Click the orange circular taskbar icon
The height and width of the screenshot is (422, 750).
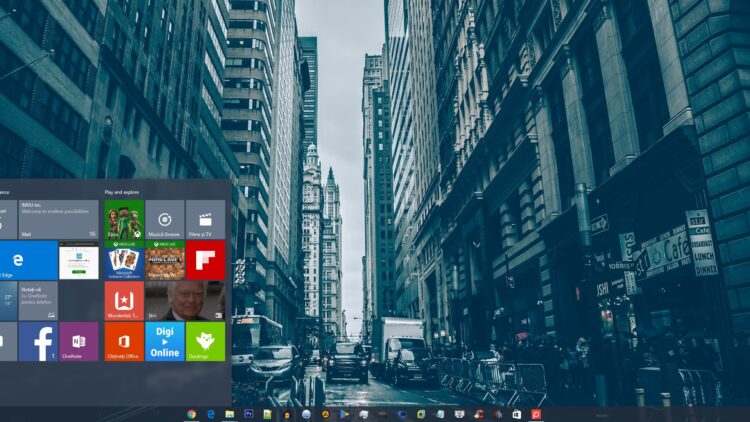325,414
